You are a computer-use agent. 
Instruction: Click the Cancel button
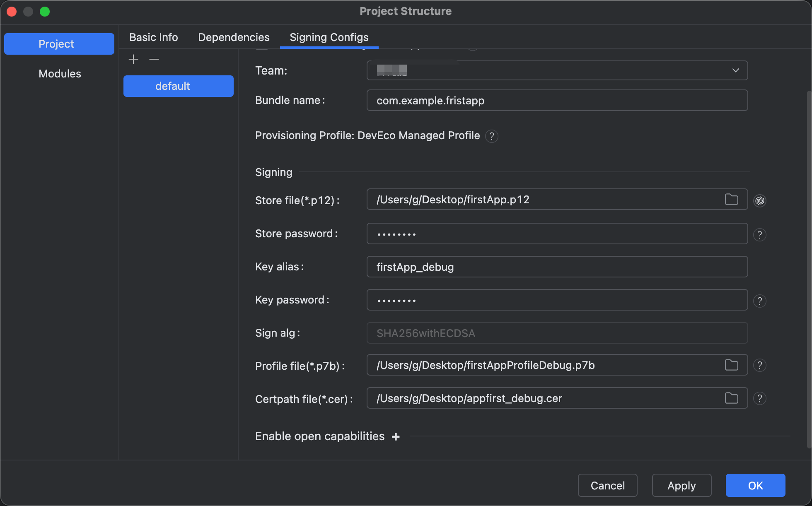pos(607,485)
